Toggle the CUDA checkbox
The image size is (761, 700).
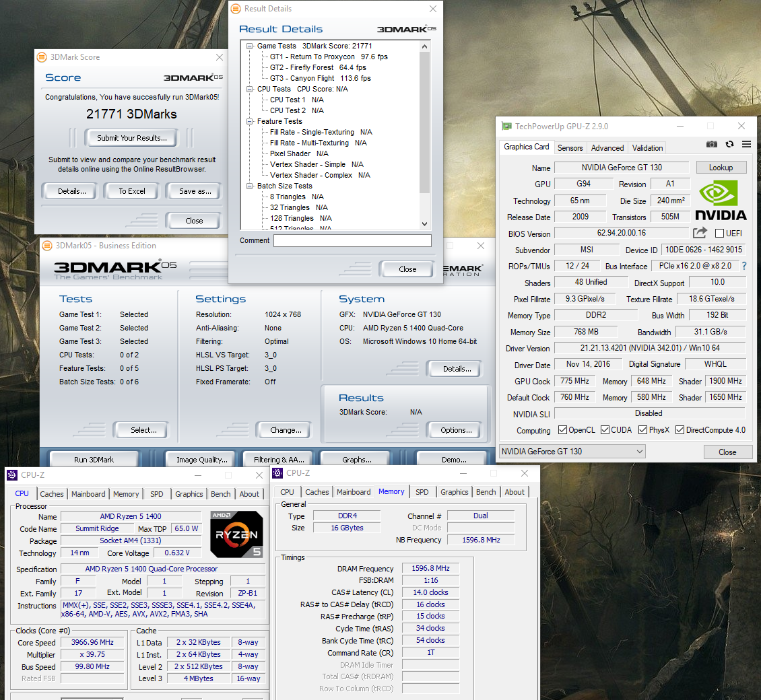605,430
